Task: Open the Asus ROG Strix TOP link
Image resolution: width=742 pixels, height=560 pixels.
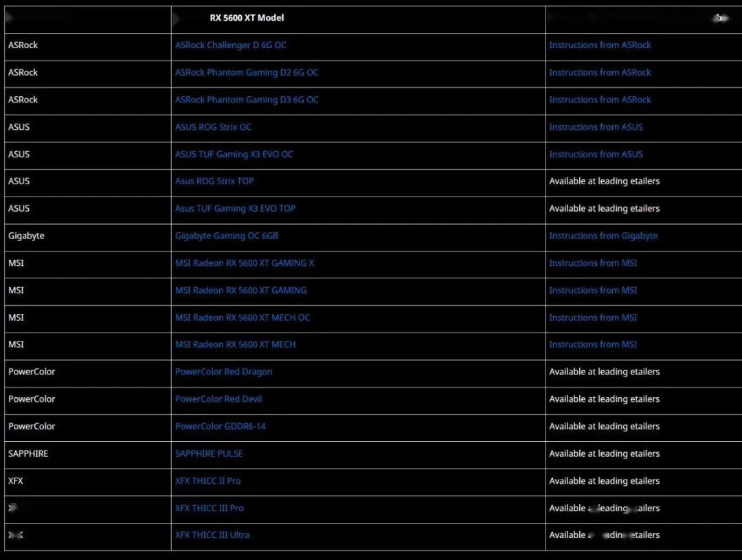Action: [214, 181]
